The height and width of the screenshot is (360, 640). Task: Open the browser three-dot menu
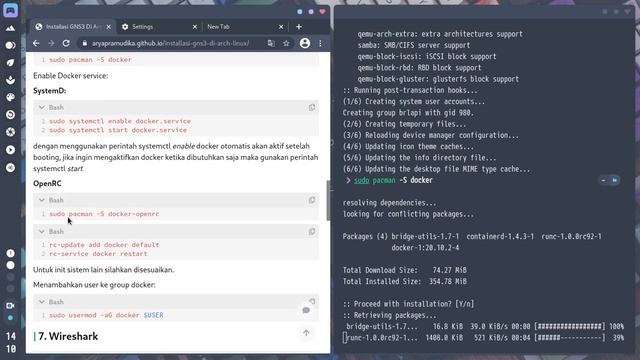coord(320,43)
